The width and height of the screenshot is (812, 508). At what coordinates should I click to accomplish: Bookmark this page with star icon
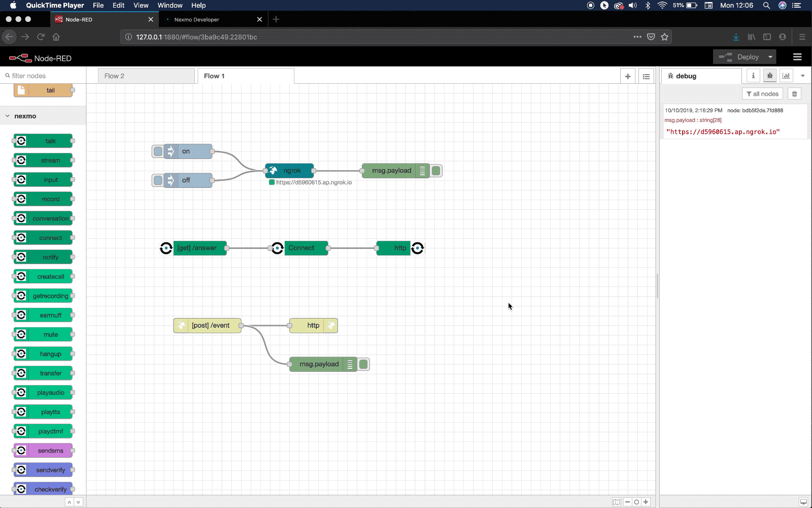coord(665,37)
